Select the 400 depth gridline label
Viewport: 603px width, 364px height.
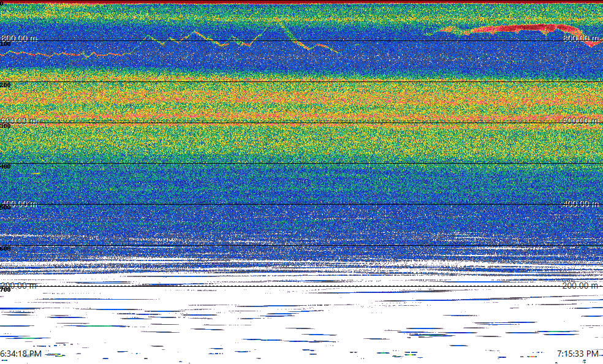pyautogui.click(x=6, y=167)
